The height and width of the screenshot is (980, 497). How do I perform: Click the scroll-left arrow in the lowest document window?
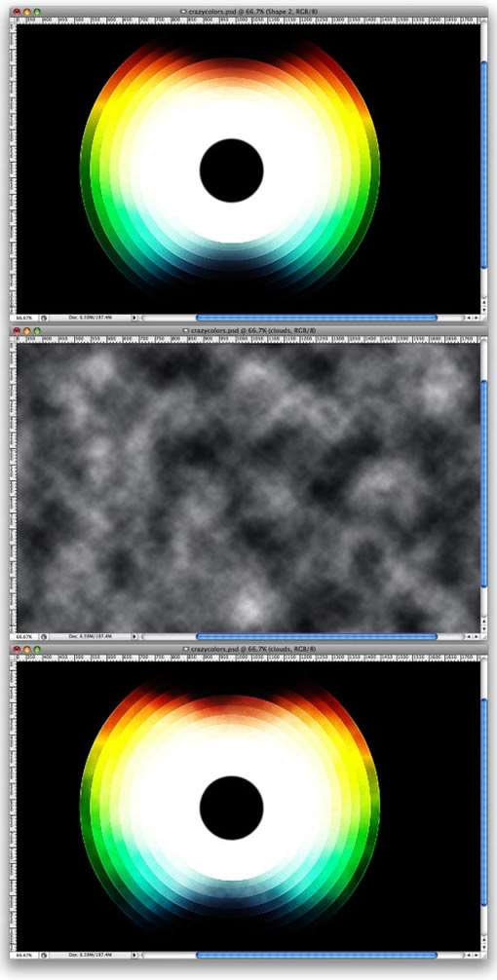point(469,955)
